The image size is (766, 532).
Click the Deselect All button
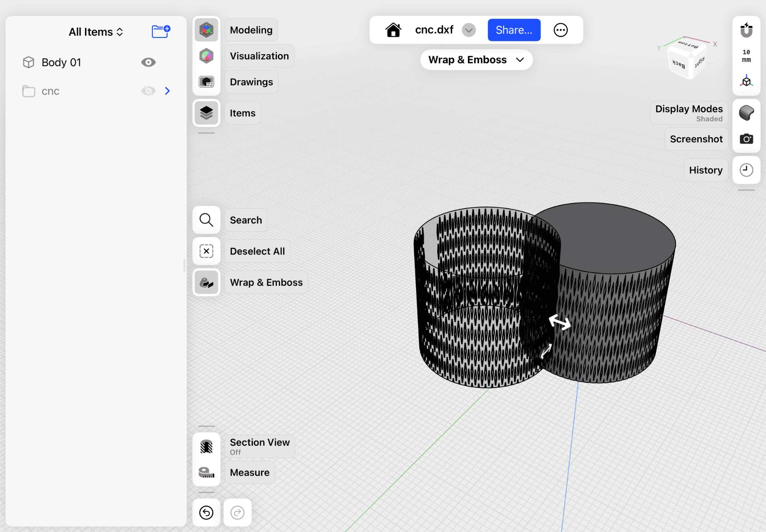[x=206, y=251]
